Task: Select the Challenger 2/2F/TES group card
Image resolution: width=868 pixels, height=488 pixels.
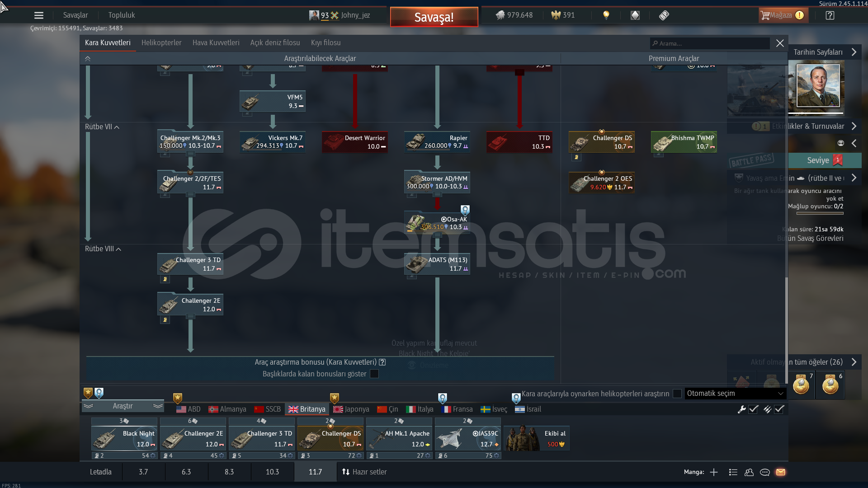Action: [190, 183]
